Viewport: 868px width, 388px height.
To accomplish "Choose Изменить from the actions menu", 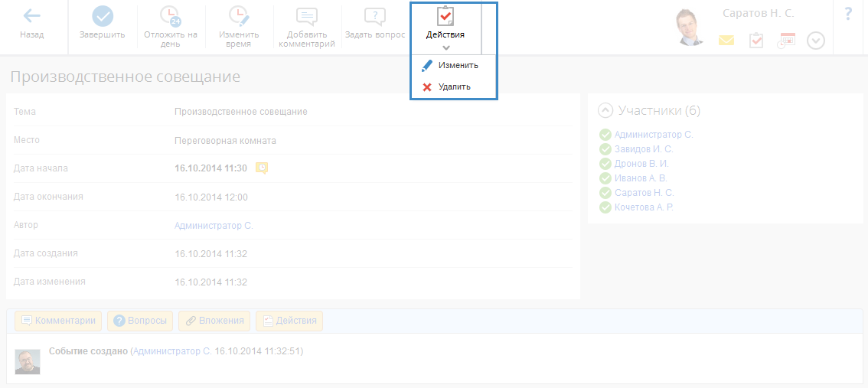I will click(449, 65).
